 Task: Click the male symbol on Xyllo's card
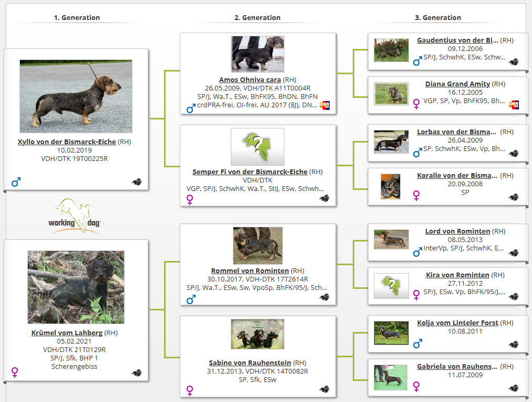click(16, 182)
